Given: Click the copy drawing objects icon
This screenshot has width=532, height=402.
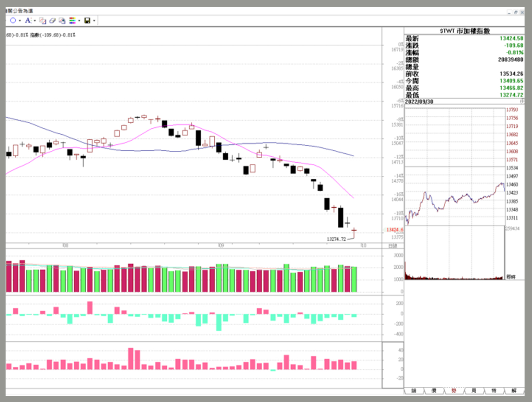Looking at the screenshot, I should pyautogui.click(x=42, y=20).
